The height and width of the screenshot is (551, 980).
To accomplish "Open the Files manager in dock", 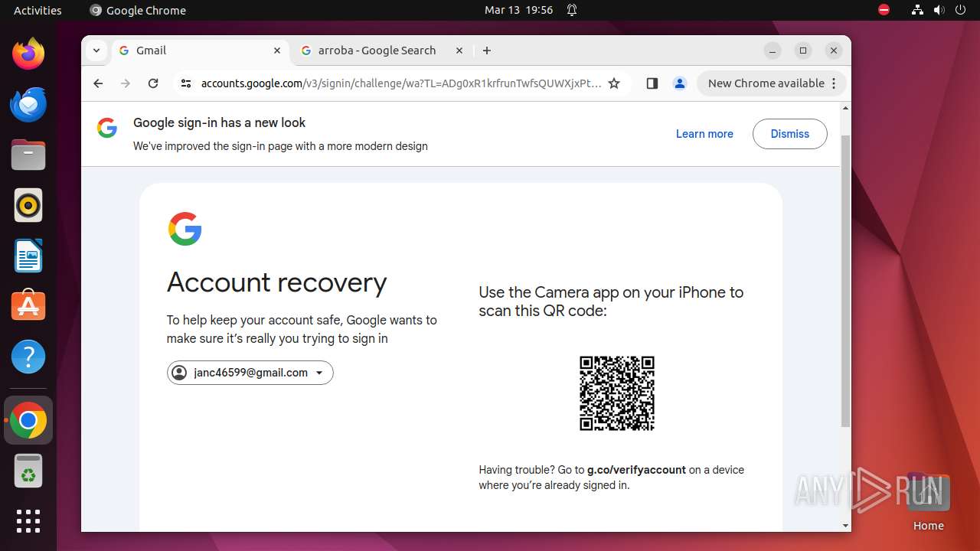I will 28,155.
